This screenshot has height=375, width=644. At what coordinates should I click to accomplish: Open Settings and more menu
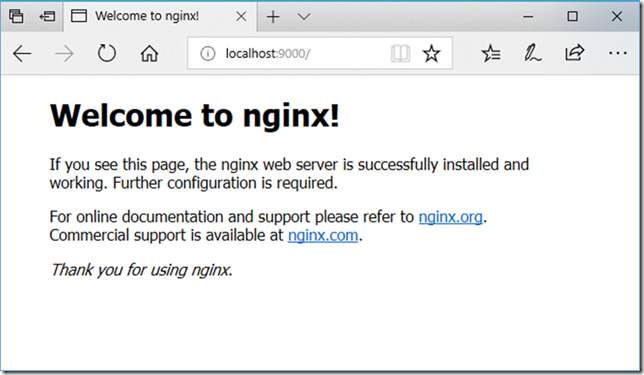618,53
